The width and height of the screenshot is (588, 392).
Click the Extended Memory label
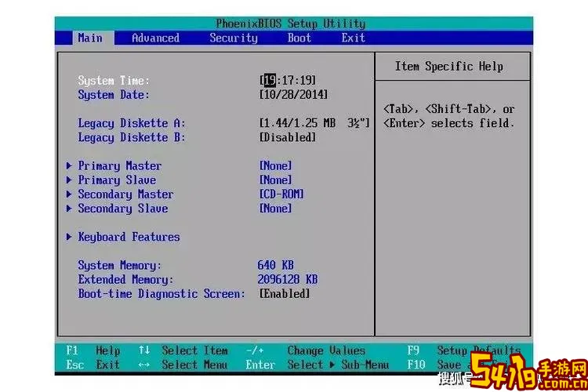pyautogui.click(x=125, y=280)
